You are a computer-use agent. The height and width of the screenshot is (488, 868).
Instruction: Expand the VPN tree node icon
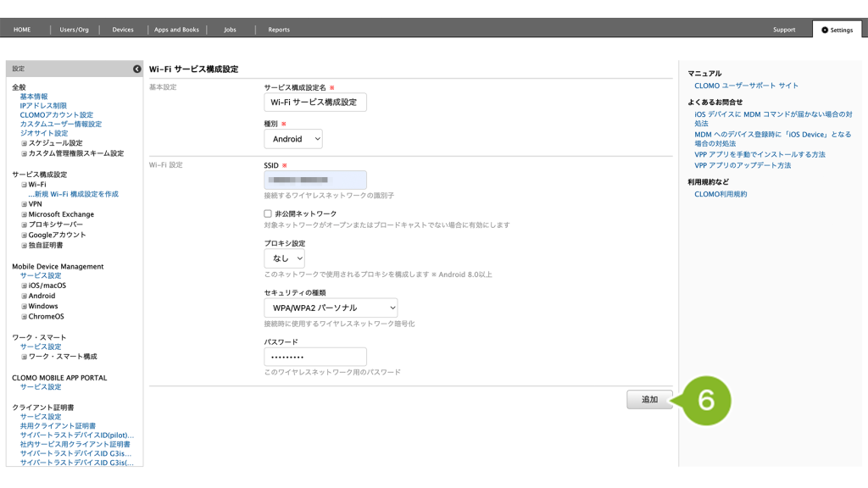(x=25, y=204)
